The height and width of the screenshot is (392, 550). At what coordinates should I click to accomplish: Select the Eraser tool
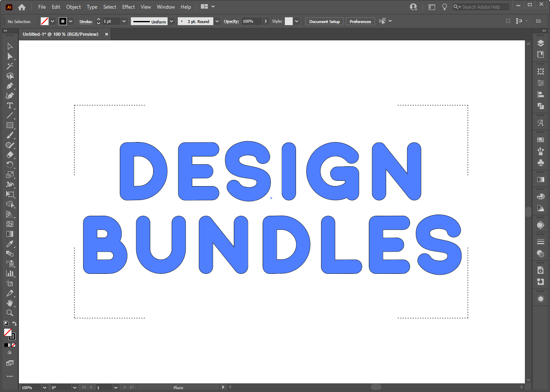click(x=10, y=155)
